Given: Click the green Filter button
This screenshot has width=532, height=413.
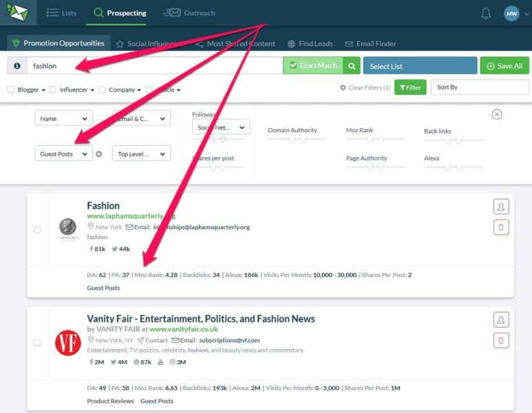Looking at the screenshot, I should click(x=410, y=88).
